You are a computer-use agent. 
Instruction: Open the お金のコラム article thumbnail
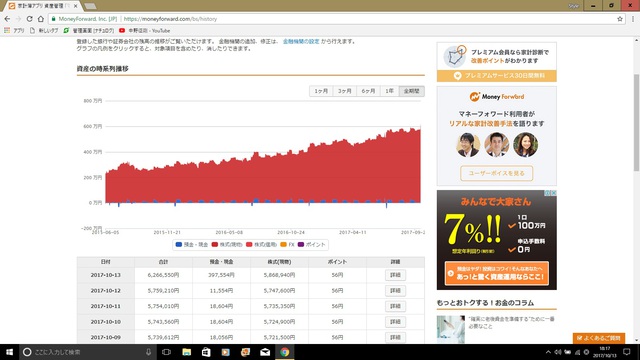point(451,329)
